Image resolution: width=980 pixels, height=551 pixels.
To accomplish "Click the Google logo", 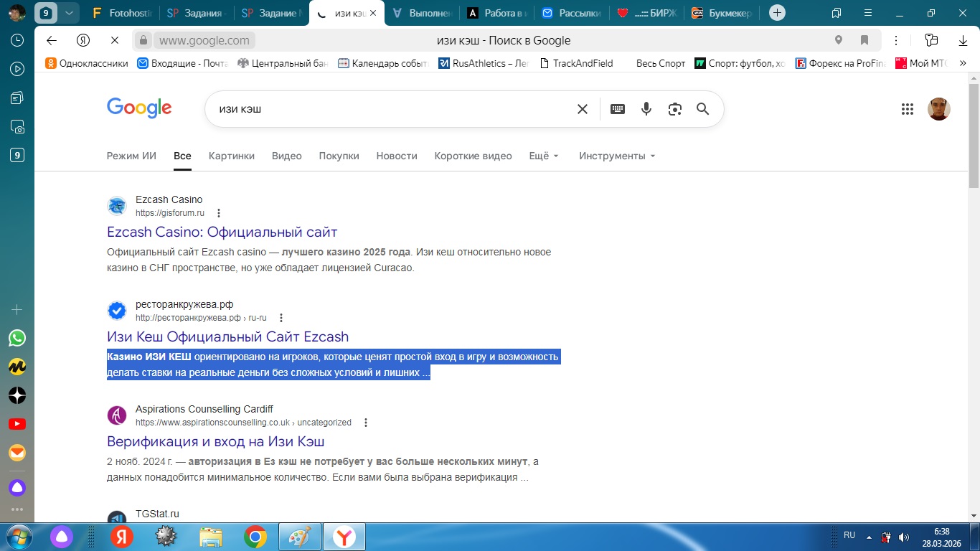I will pyautogui.click(x=139, y=108).
